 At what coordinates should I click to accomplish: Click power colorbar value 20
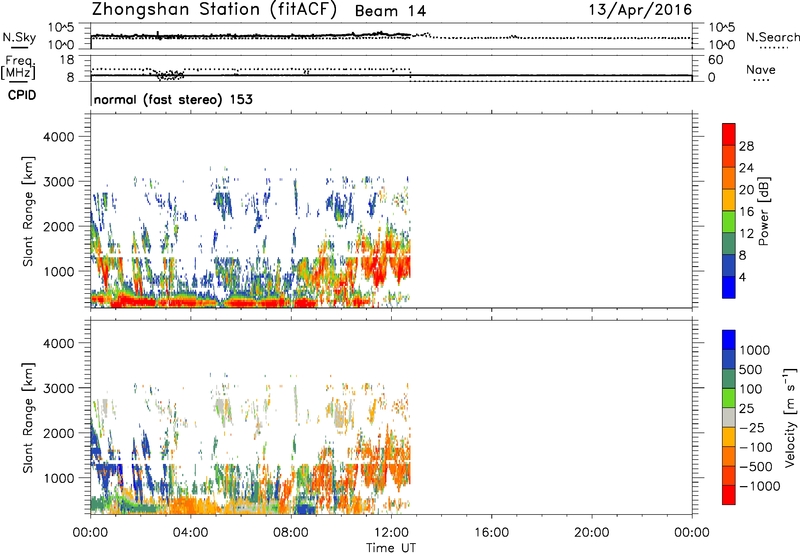(x=746, y=190)
